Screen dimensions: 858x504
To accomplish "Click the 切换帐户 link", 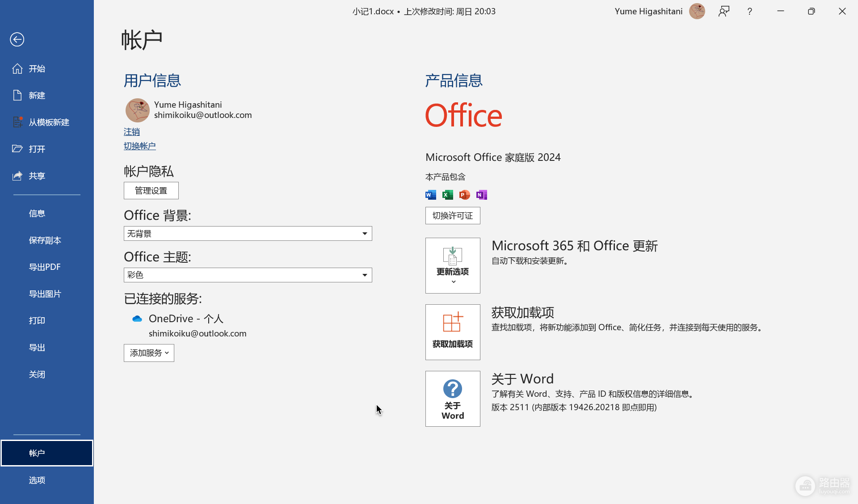I will (x=140, y=146).
